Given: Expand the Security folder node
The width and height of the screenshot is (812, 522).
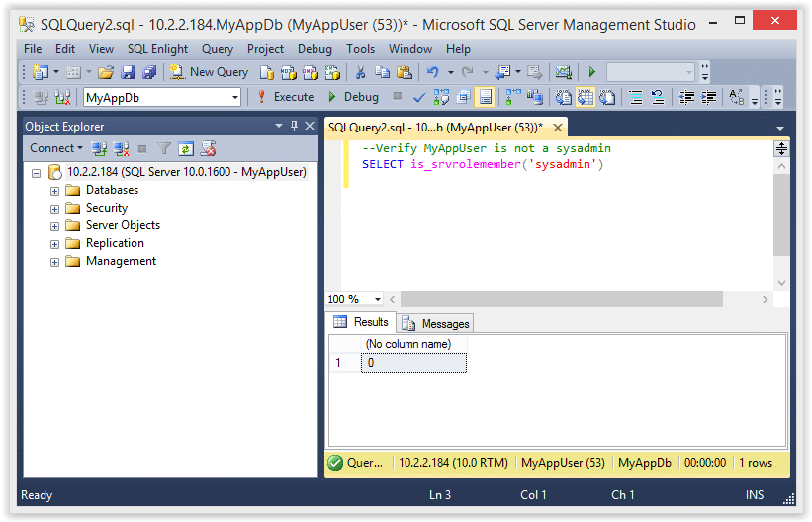Looking at the screenshot, I should pos(54,209).
